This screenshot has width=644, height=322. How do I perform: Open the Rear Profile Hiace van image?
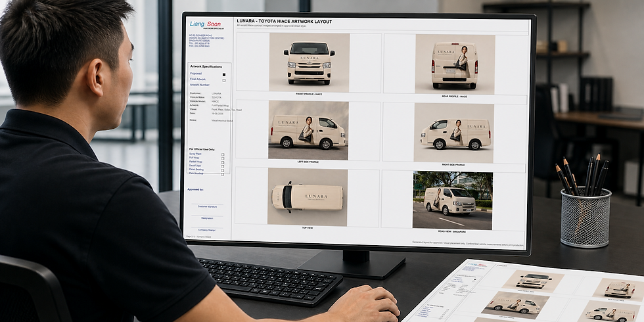(455, 64)
